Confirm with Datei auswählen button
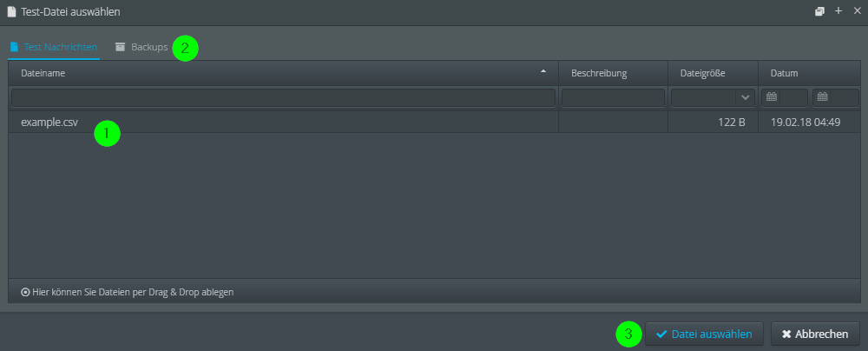 pyautogui.click(x=704, y=334)
